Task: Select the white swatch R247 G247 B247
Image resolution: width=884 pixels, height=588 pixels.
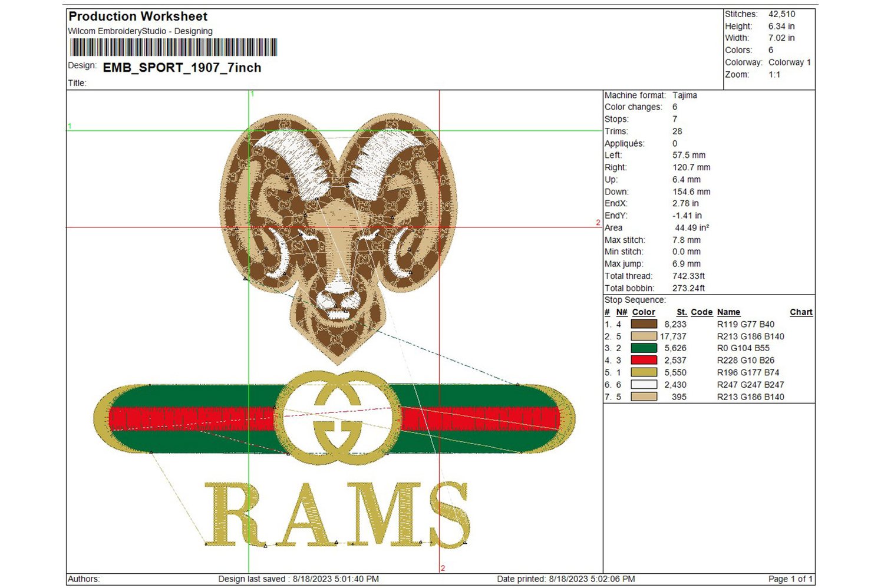Action: (x=645, y=384)
